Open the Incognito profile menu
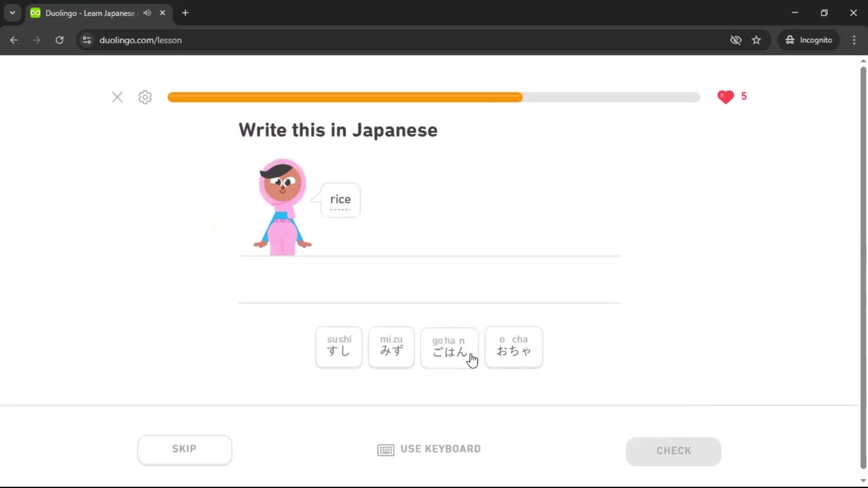Image resolution: width=868 pixels, height=488 pixels. 809,40
